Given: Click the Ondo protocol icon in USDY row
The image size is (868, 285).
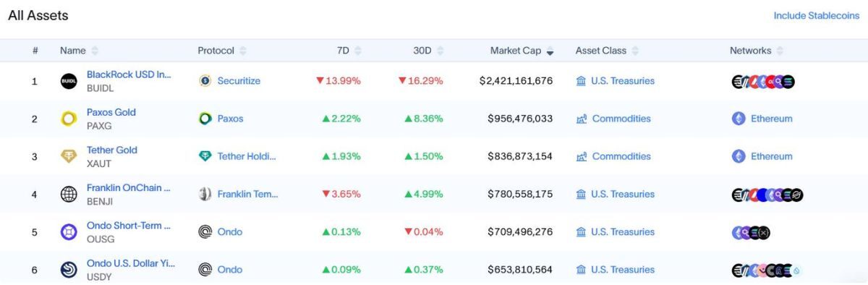Looking at the screenshot, I should coord(205,270).
